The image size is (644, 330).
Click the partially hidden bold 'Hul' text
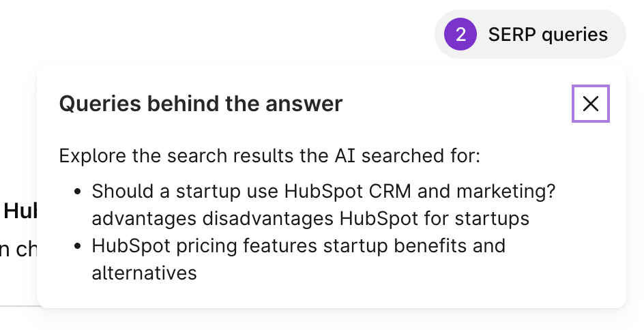click(19, 211)
